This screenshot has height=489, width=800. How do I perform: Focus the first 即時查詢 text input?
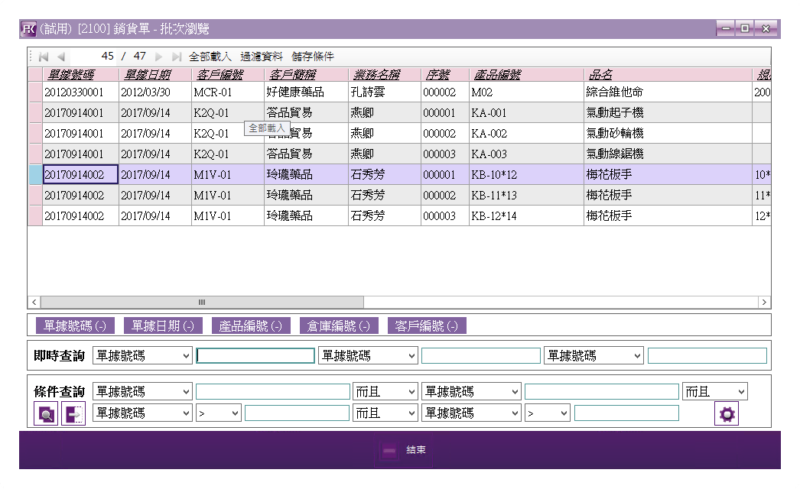[256, 356]
